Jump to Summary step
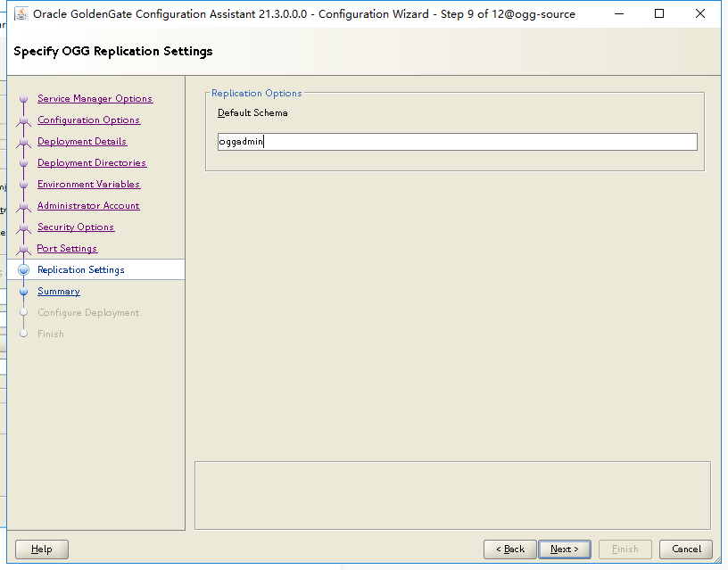The width and height of the screenshot is (728, 570). 59,291
